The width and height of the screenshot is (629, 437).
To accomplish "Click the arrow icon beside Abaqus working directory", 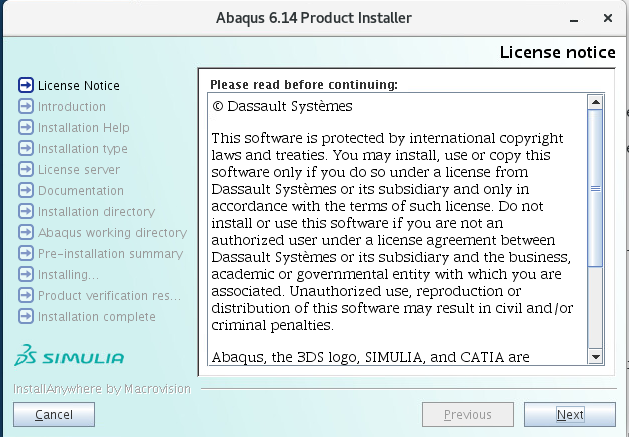I will [x=26, y=232].
